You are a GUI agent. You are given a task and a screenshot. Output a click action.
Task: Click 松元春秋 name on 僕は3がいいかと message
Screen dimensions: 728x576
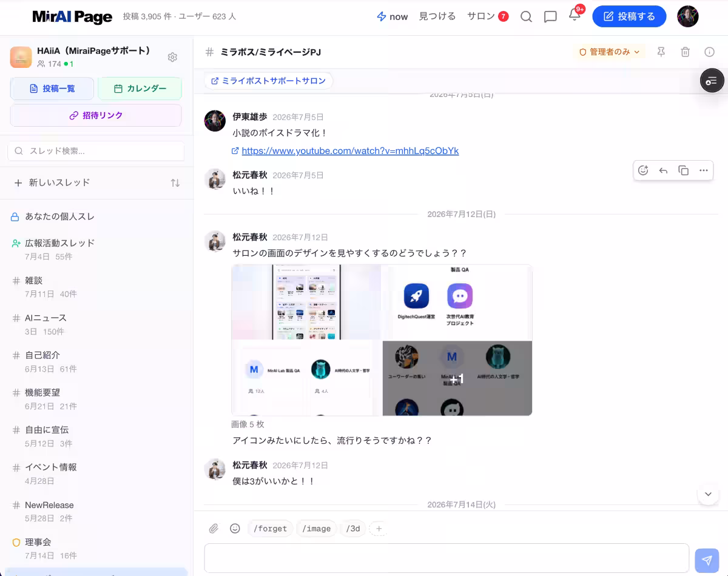tap(250, 465)
